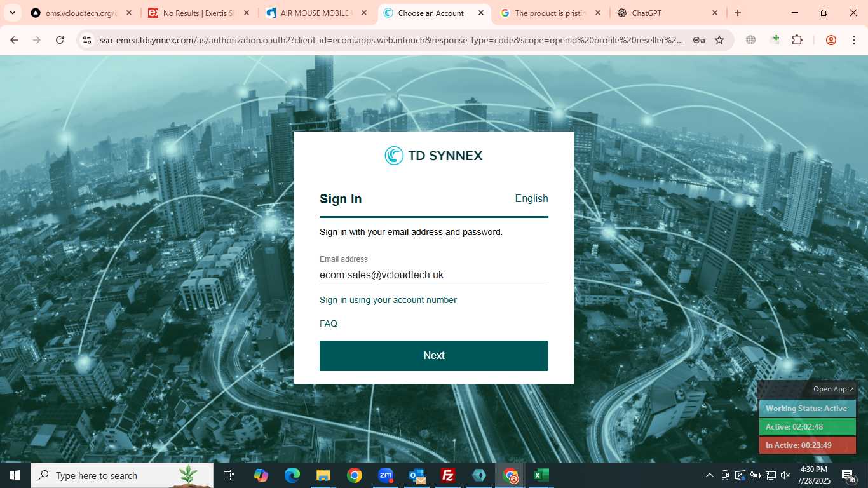Click the green plus extension icon
The image size is (868, 488).
tap(774, 40)
